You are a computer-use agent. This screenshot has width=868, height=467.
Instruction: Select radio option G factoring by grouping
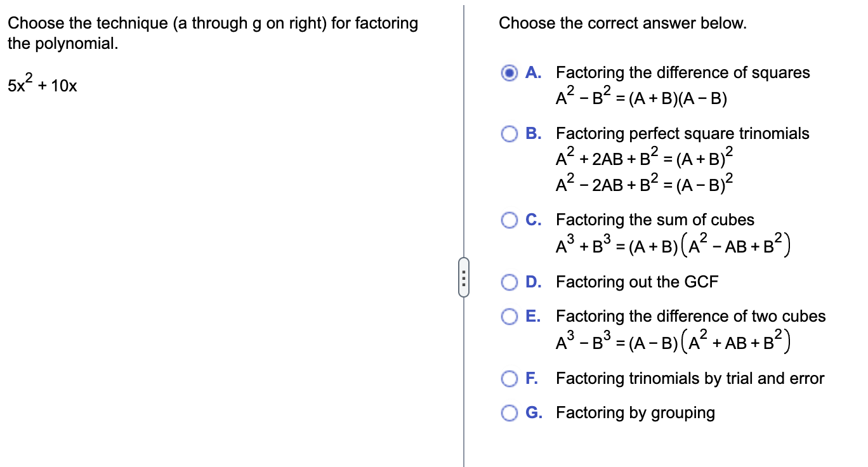pyautogui.click(x=510, y=413)
